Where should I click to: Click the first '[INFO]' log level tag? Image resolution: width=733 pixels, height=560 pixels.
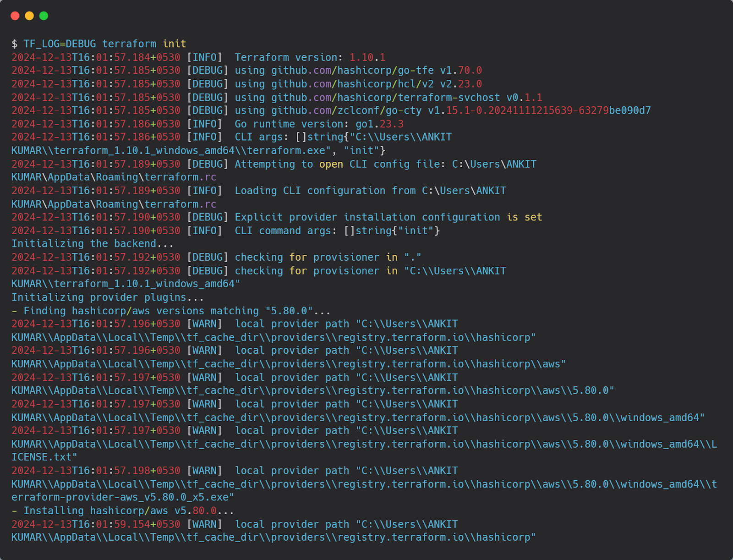pyautogui.click(x=205, y=58)
